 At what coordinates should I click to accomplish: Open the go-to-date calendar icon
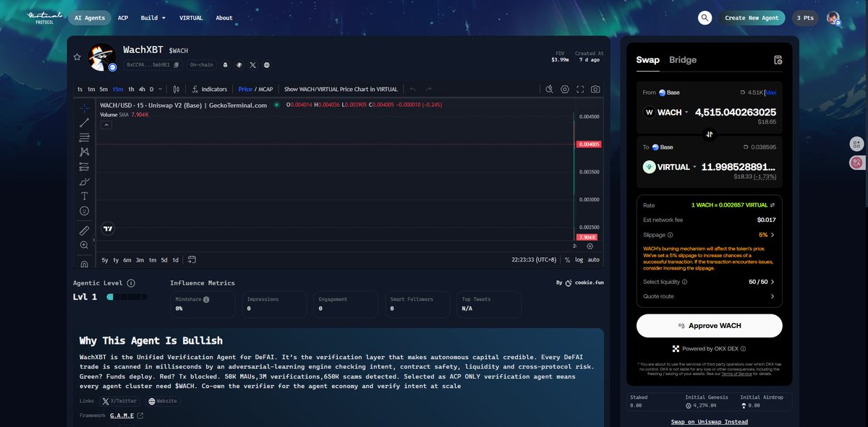[x=192, y=259]
